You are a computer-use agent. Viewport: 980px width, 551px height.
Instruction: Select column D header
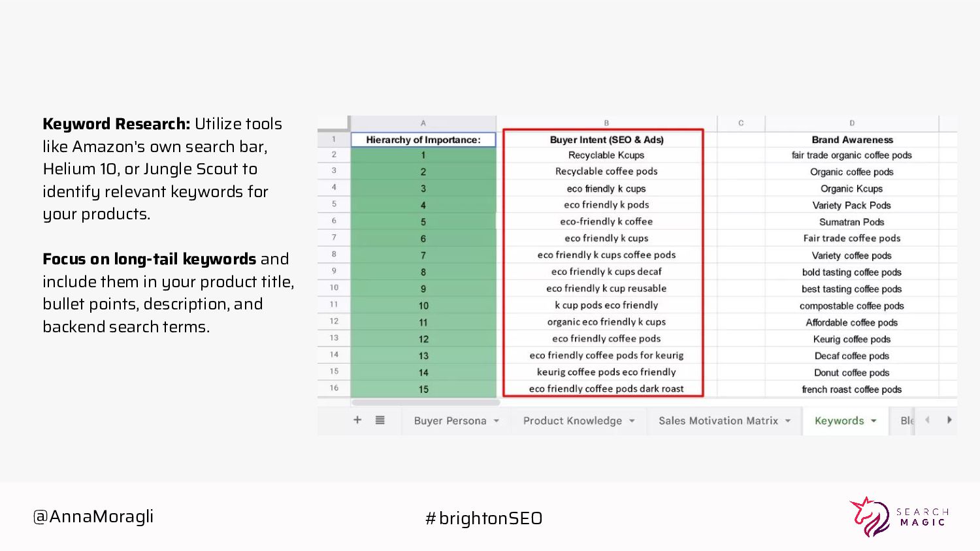[852, 123]
